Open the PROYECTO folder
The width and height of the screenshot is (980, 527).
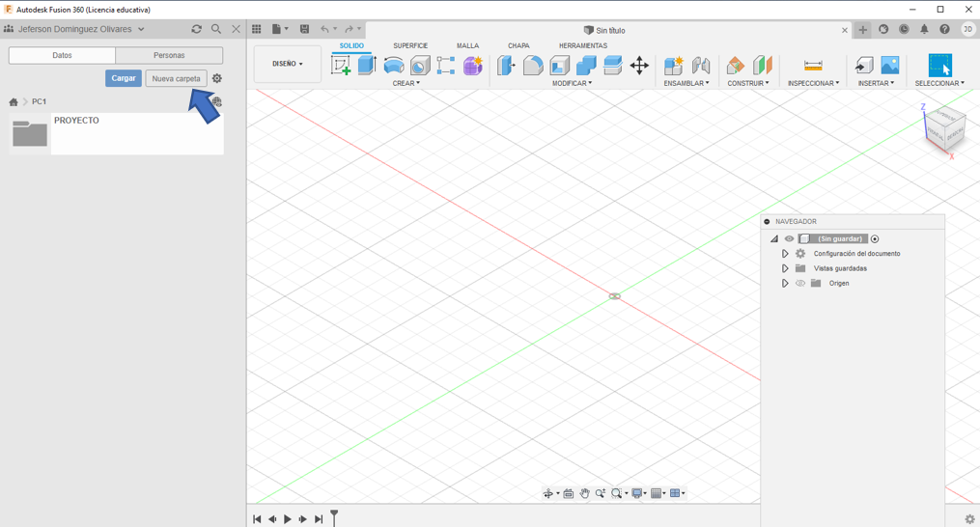(116, 133)
